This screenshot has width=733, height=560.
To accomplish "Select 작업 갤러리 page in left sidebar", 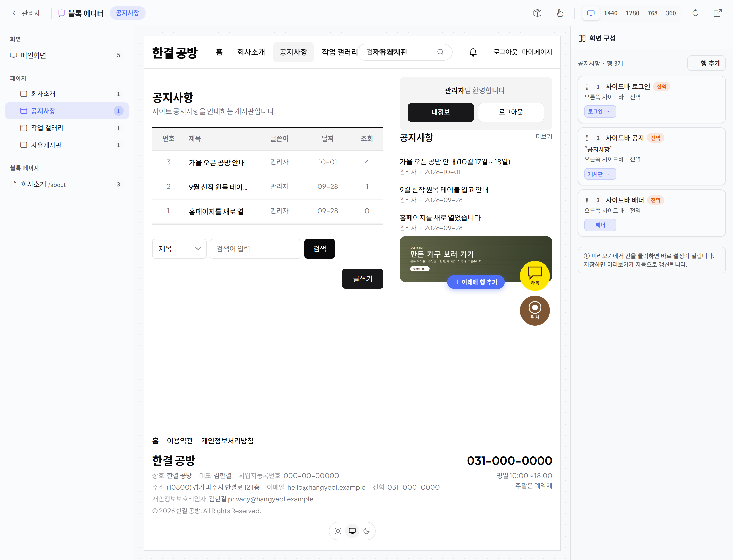I will [67, 128].
